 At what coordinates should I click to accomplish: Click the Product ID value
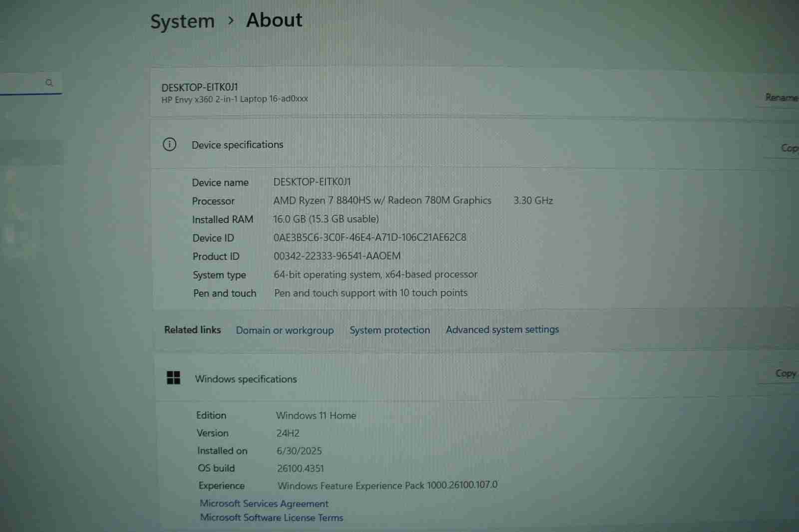point(337,256)
